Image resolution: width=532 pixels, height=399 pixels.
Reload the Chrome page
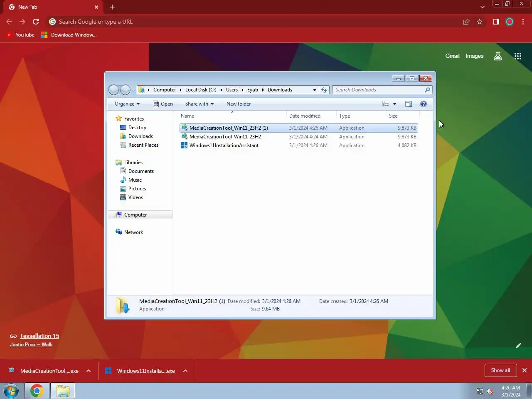[36, 22]
